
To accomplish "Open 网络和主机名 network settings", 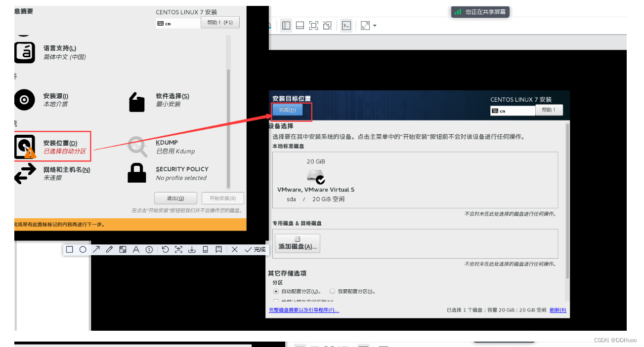I will point(52,173).
